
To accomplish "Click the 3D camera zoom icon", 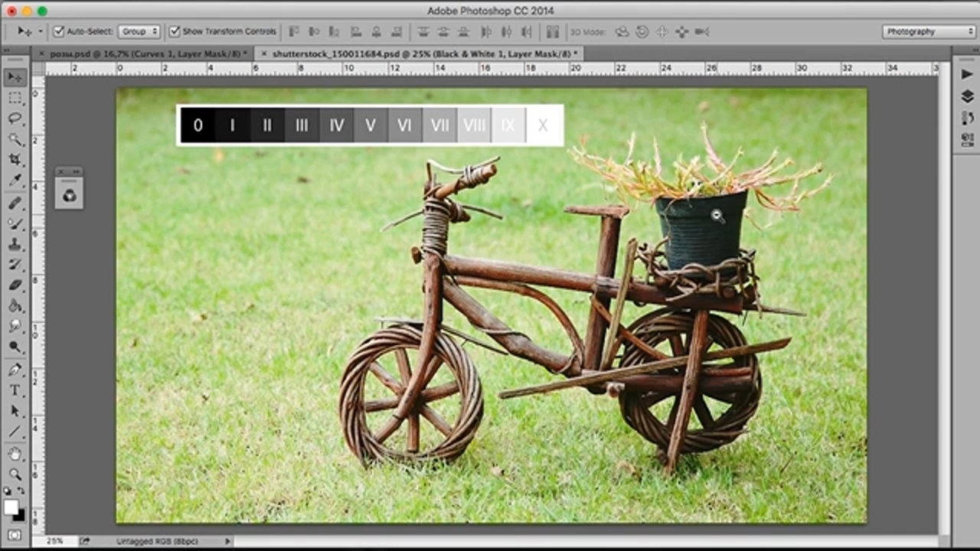I will click(702, 31).
